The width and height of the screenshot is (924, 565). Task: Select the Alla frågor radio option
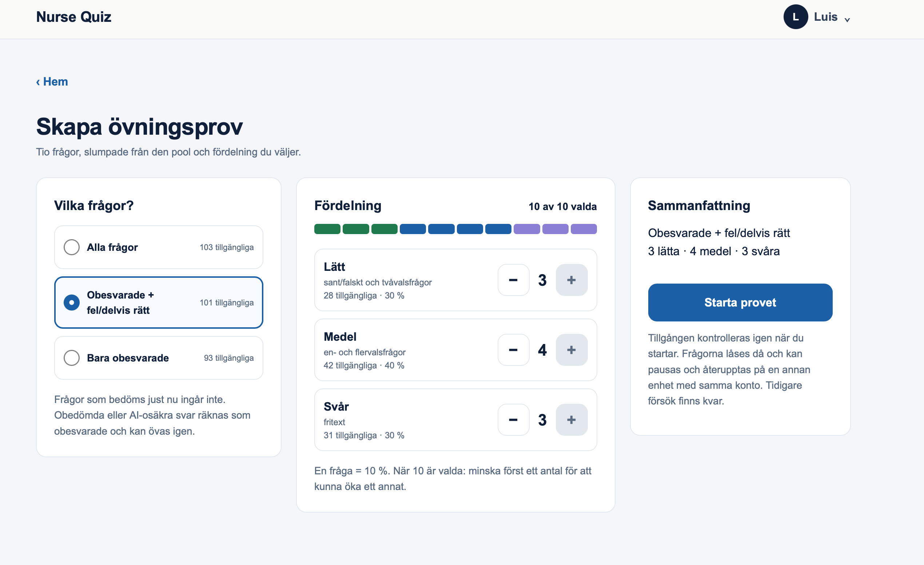click(158, 247)
